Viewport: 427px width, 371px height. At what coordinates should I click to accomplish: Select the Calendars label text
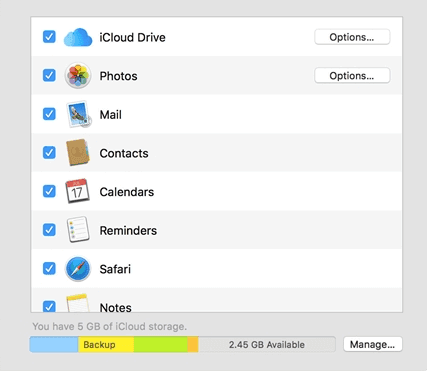pyautogui.click(x=127, y=192)
